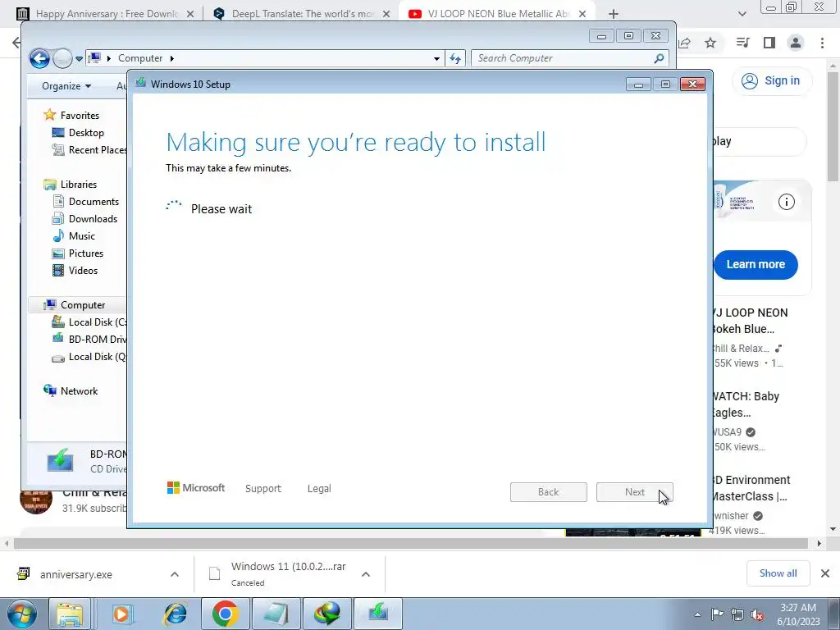Open Recent Places in the navigation pane

(98, 150)
